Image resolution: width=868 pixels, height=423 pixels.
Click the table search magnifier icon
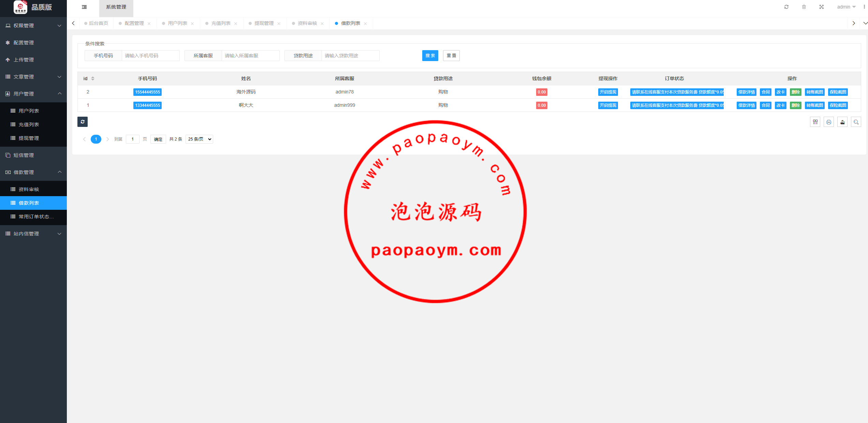coord(856,122)
